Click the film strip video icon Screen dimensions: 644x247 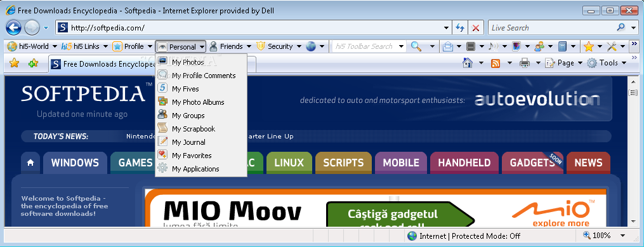[x=471, y=46]
